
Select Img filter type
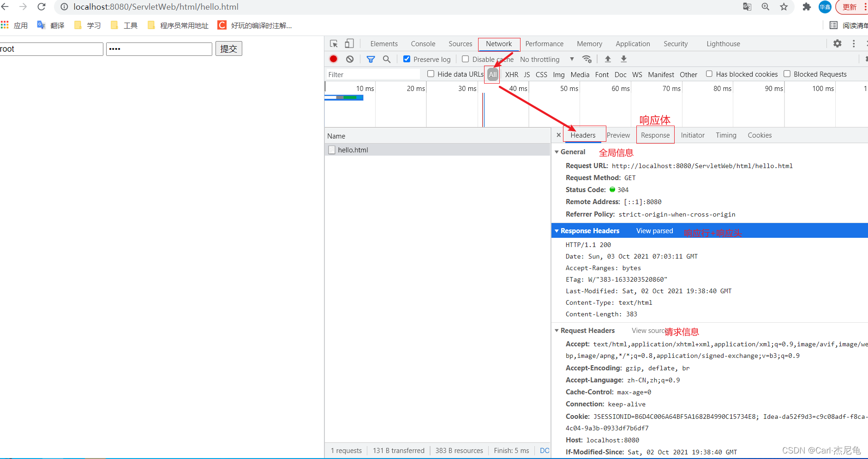558,74
